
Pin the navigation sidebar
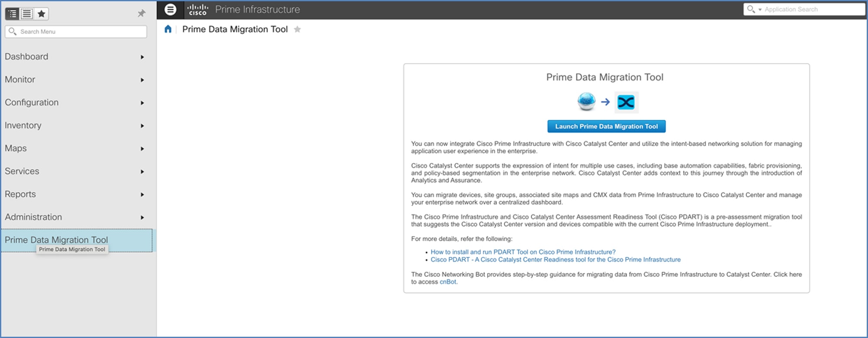click(141, 13)
